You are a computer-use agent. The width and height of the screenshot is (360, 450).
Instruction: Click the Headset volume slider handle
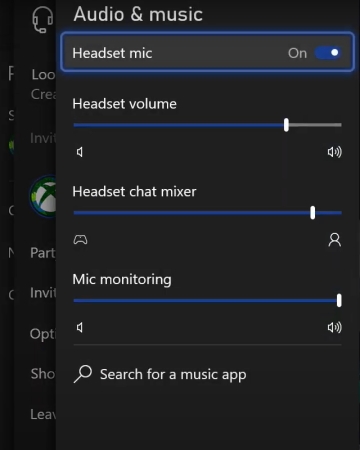click(286, 125)
